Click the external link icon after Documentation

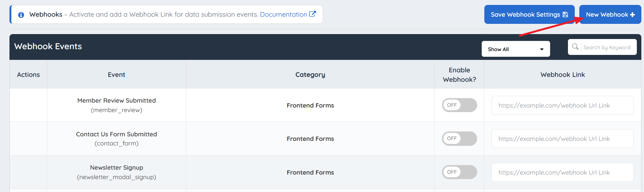[x=313, y=14]
